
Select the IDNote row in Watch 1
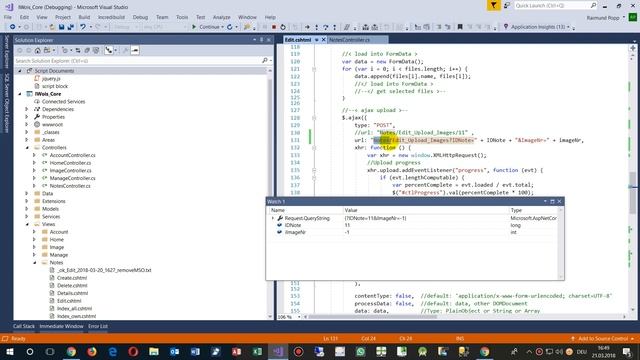pos(412,225)
